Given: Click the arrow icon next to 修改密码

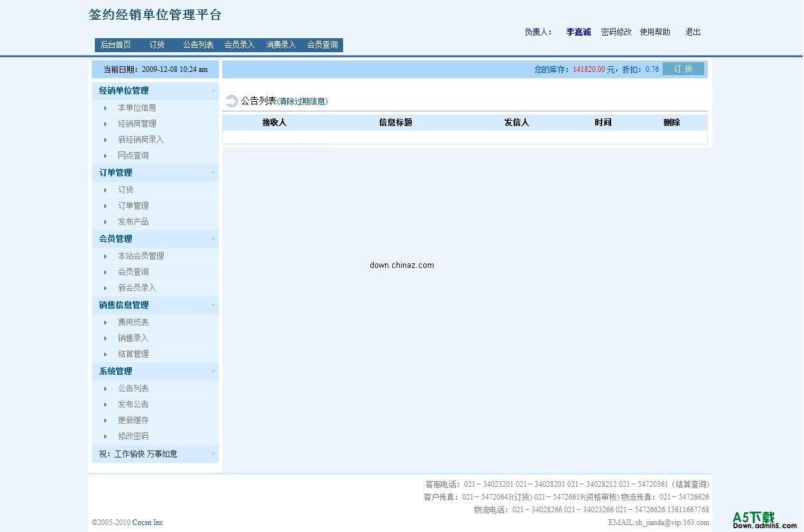Looking at the screenshot, I should [x=105, y=436].
